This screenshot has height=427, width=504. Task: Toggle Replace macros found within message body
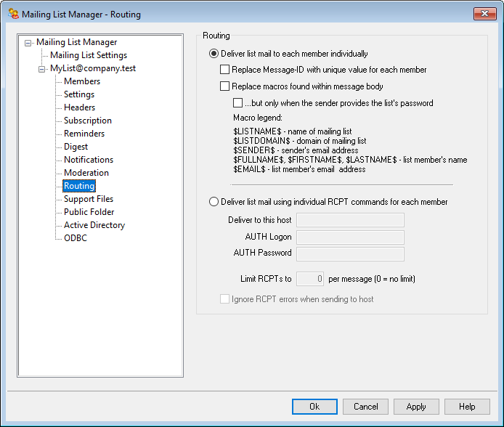tap(225, 86)
